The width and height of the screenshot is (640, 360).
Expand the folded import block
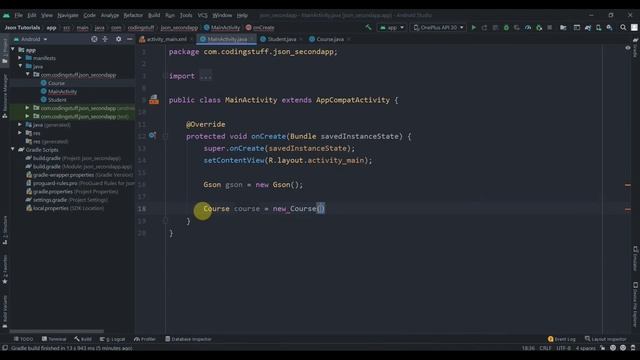206,76
